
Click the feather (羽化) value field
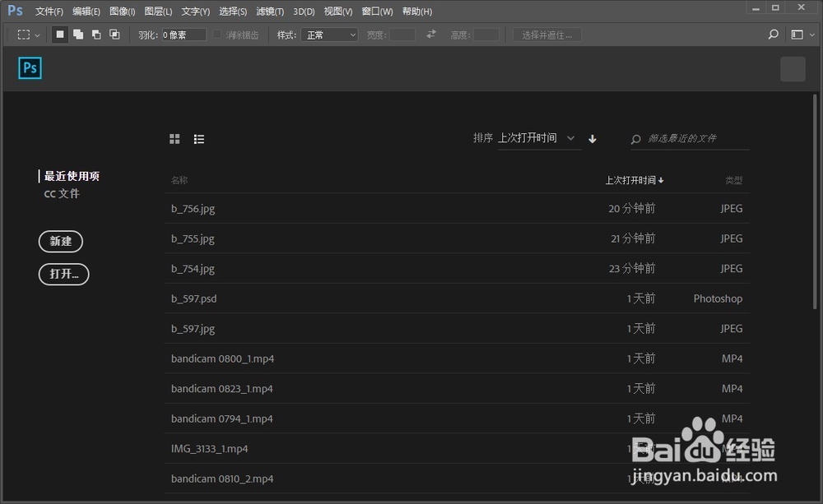pyautogui.click(x=184, y=35)
